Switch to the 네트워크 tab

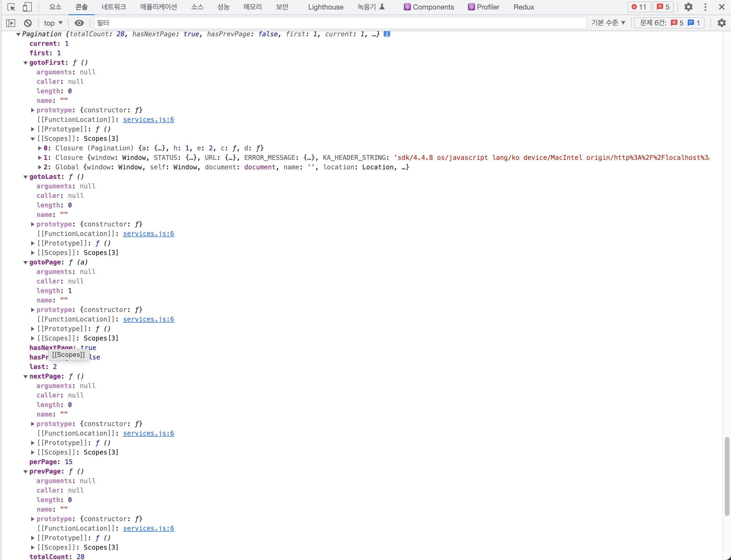click(x=114, y=7)
